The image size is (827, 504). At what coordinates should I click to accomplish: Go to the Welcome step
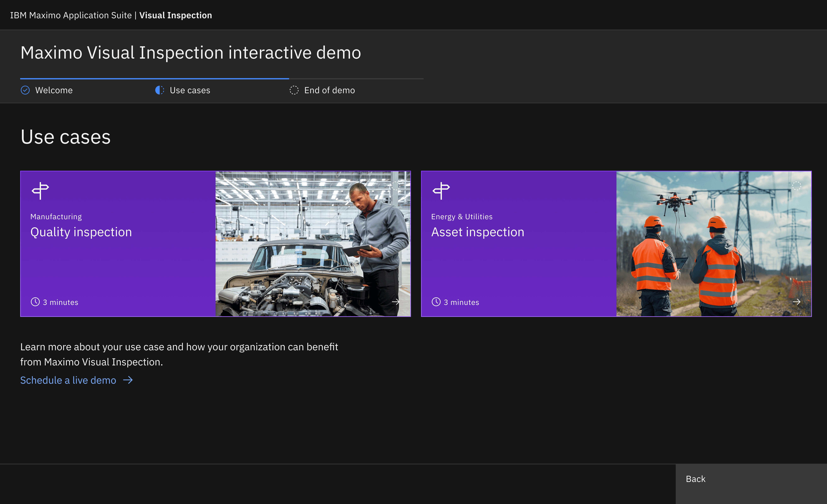(x=54, y=90)
